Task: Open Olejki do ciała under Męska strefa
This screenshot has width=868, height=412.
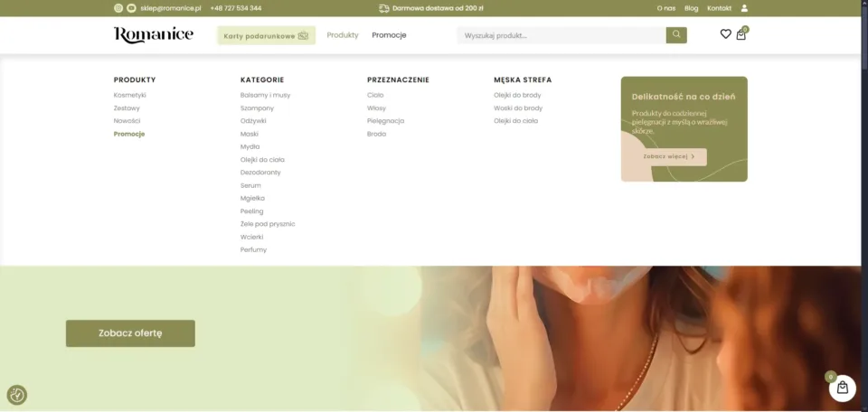Action: [516, 120]
